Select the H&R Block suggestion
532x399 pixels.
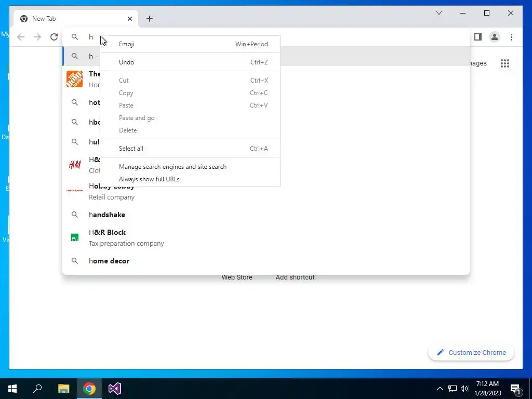pyautogui.click(x=266, y=237)
